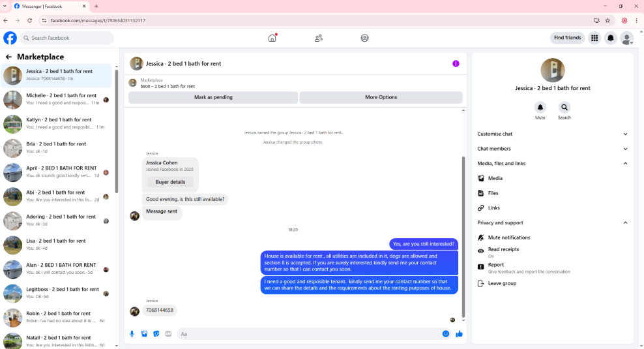Image resolution: width=644 pixels, height=349 pixels.
Task: Click the More Options button
Action: [x=381, y=97]
